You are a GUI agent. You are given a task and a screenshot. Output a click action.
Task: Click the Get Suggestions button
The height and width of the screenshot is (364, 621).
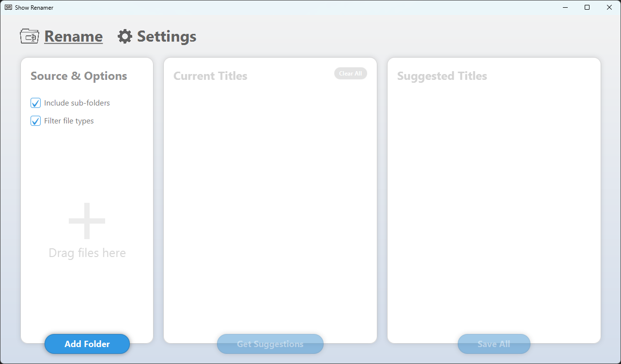click(270, 344)
